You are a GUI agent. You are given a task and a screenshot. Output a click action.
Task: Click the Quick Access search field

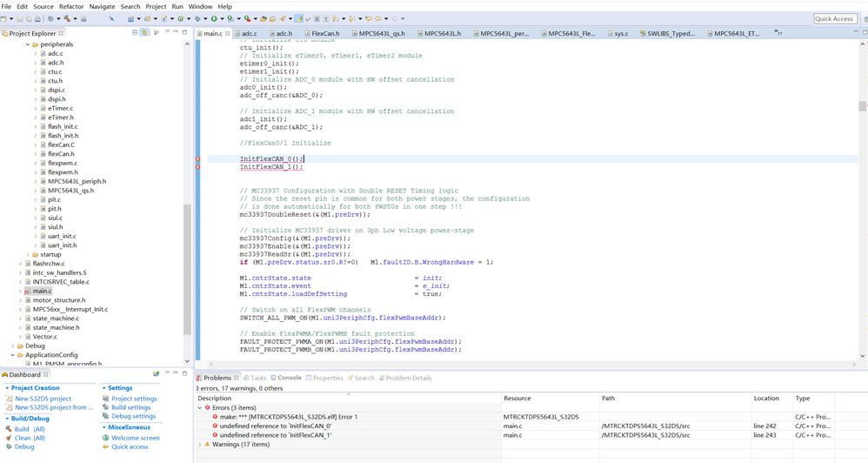click(x=834, y=19)
